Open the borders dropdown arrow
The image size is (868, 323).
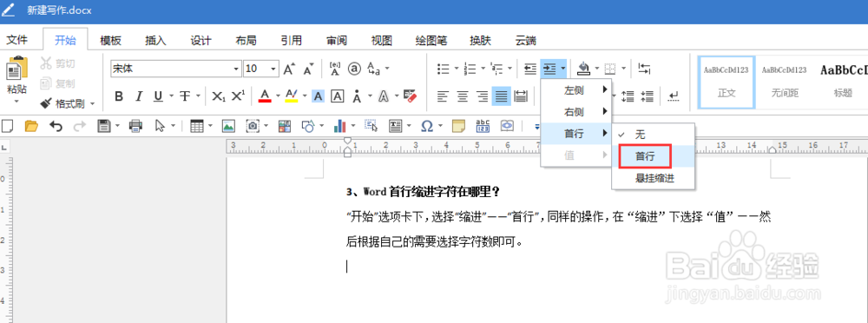pyautogui.click(x=623, y=69)
